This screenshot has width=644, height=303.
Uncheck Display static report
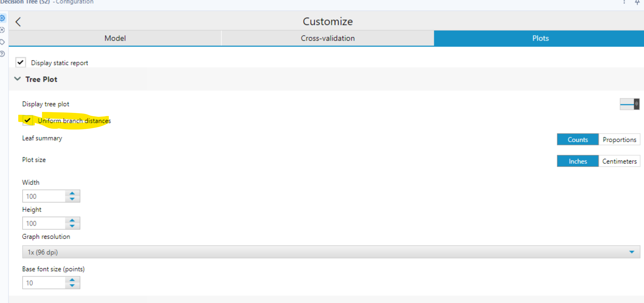(21, 62)
